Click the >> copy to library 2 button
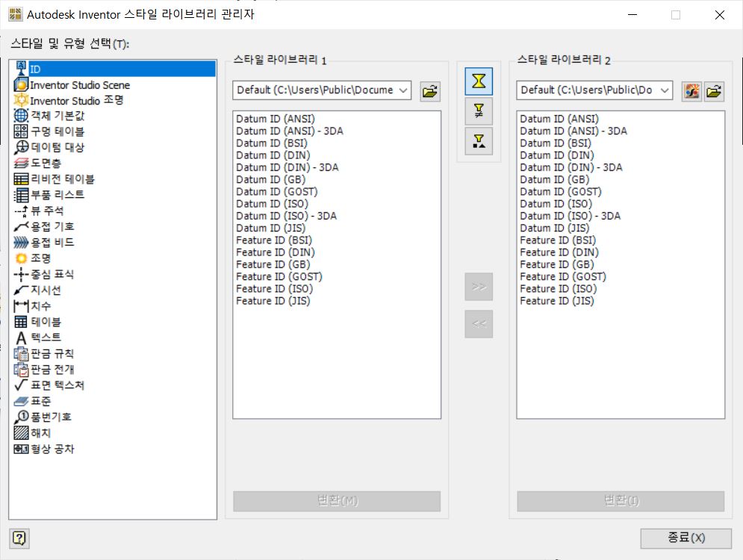Image resolution: width=743 pixels, height=560 pixels. (479, 287)
